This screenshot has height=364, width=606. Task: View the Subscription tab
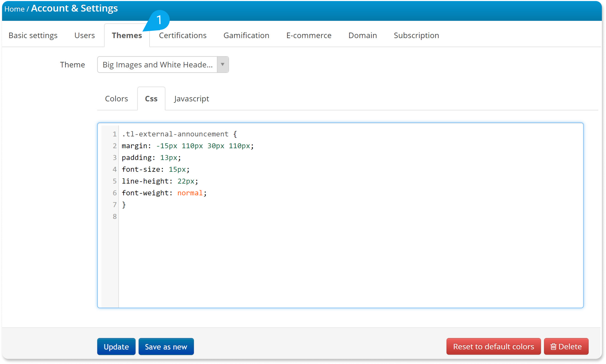tap(416, 35)
